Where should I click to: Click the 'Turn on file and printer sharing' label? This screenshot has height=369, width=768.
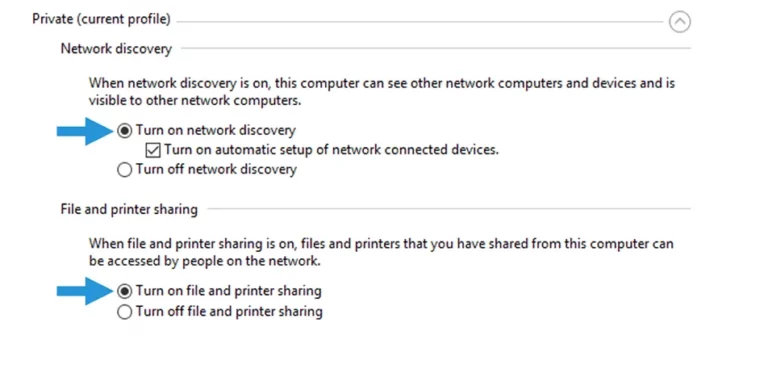[229, 291]
